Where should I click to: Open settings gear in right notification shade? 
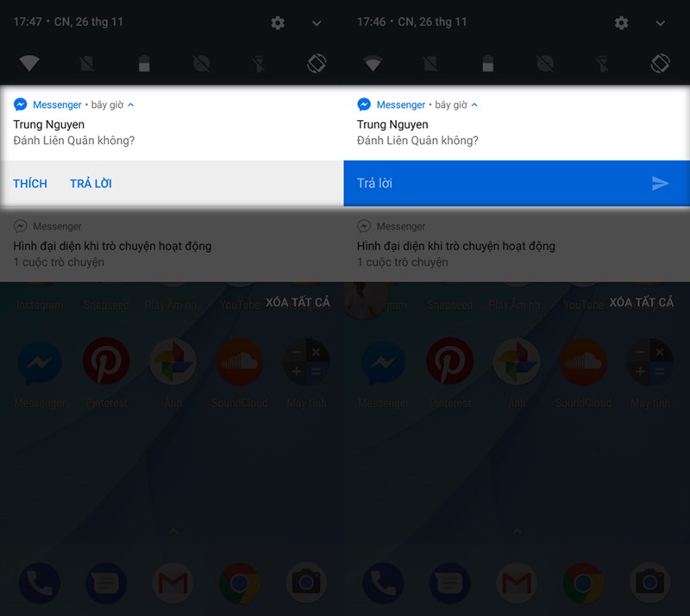(x=621, y=22)
